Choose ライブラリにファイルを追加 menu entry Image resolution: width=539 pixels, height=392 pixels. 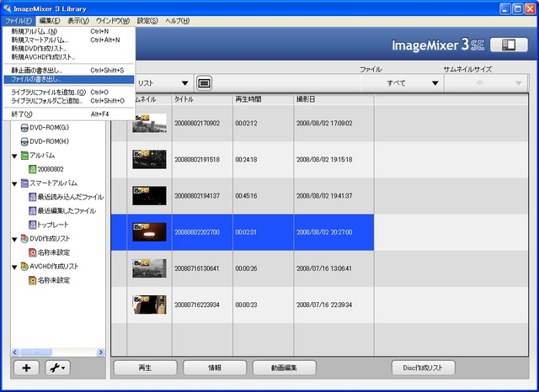coord(68,93)
